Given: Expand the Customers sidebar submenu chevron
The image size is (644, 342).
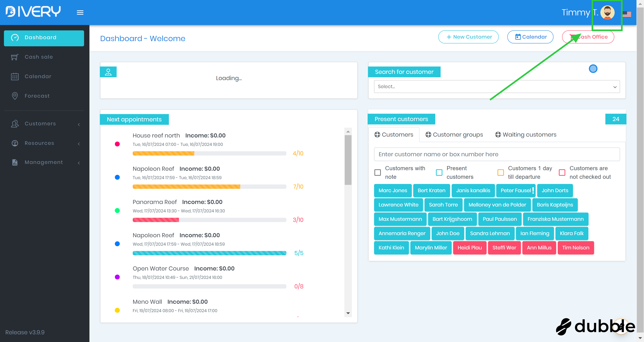Looking at the screenshot, I should (79, 124).
